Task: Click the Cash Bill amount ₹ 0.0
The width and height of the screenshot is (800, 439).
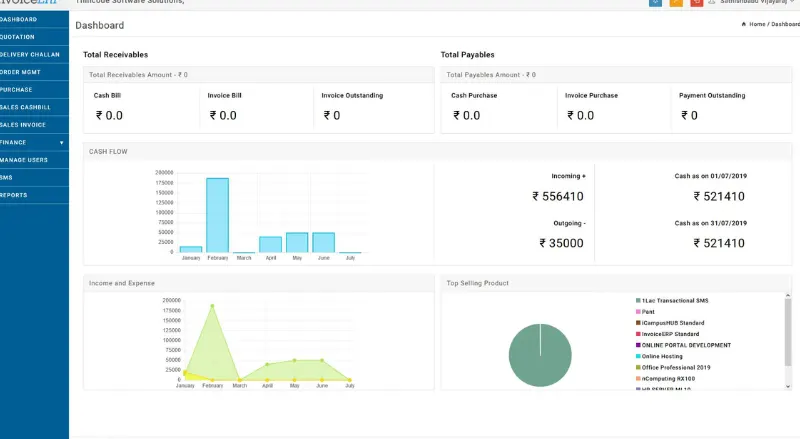Action: (109, 115)
